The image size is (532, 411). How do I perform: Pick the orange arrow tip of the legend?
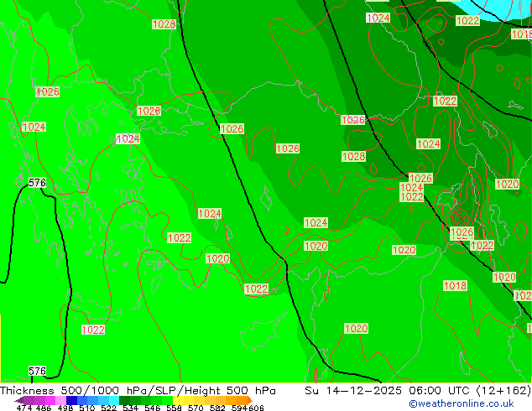point(250,400)
